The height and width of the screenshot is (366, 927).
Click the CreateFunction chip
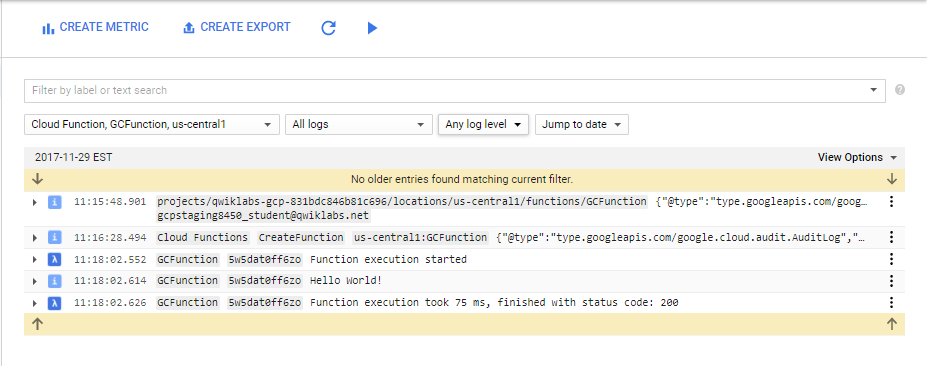coord(301,238)
